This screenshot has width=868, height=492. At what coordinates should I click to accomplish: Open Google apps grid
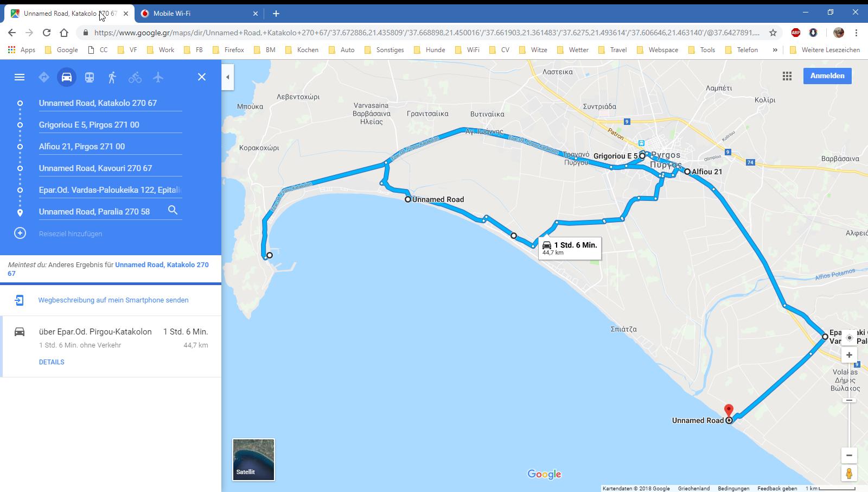click(x=787, y=76)
